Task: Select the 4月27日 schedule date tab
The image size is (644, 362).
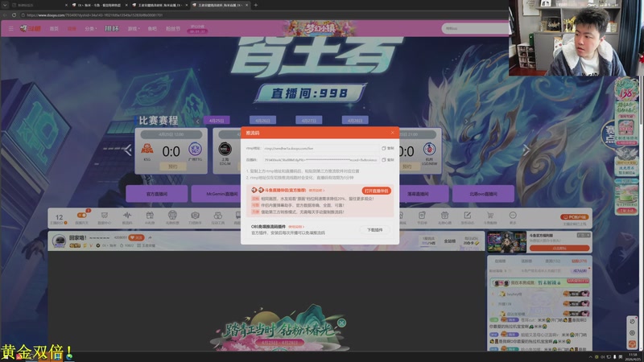Action: (x=309, y=120)
